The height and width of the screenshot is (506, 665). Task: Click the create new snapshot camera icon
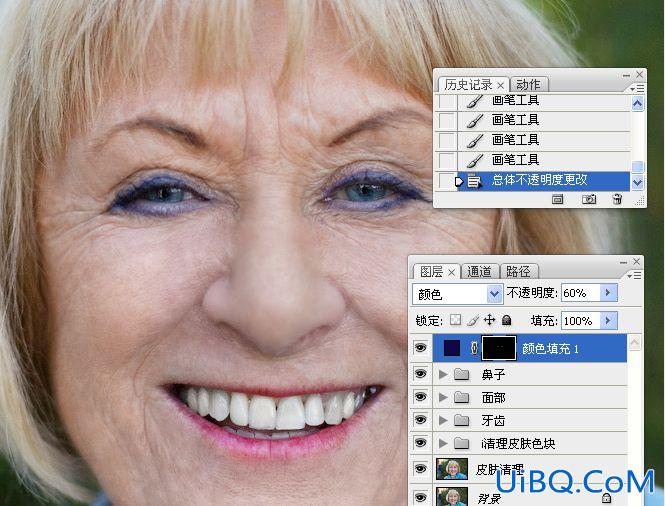point(589,199)
